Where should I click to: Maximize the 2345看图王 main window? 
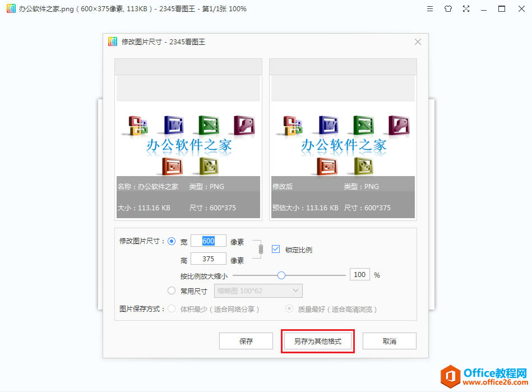502,9
